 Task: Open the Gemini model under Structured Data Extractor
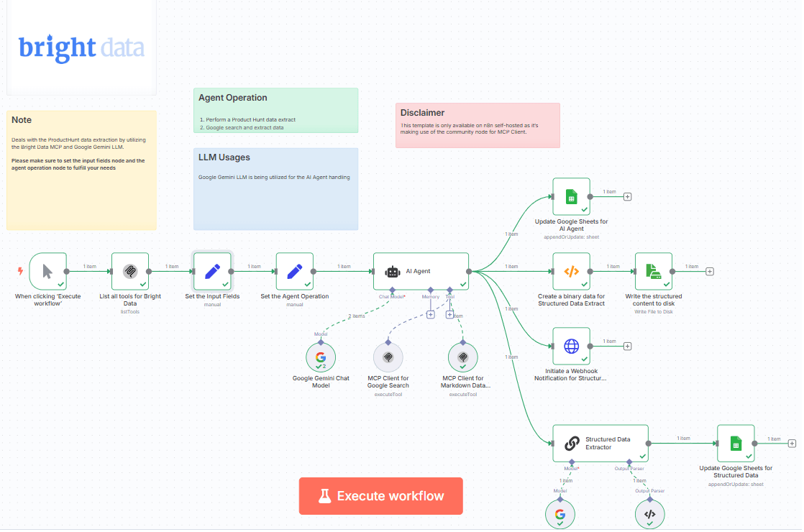(560, 514)
